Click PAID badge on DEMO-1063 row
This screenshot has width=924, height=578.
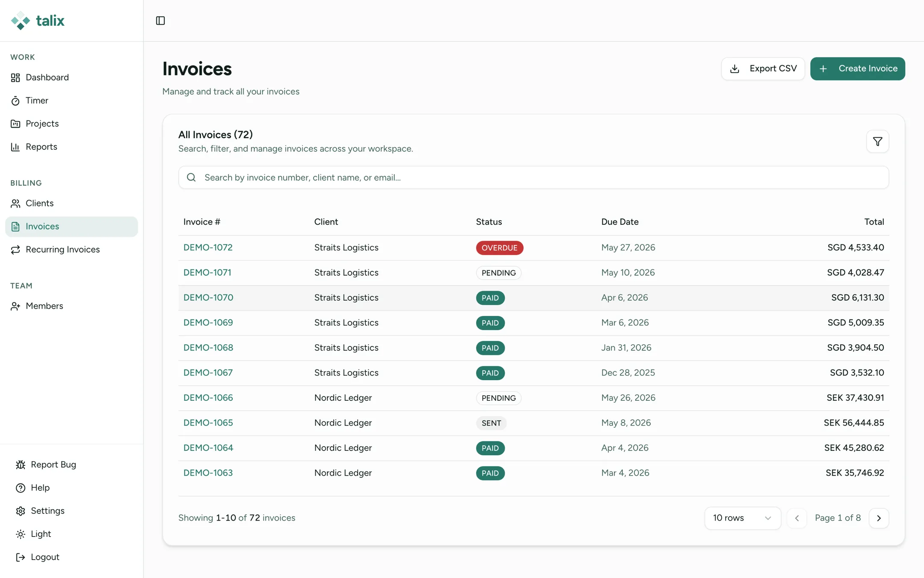click(x=490, y=473)
